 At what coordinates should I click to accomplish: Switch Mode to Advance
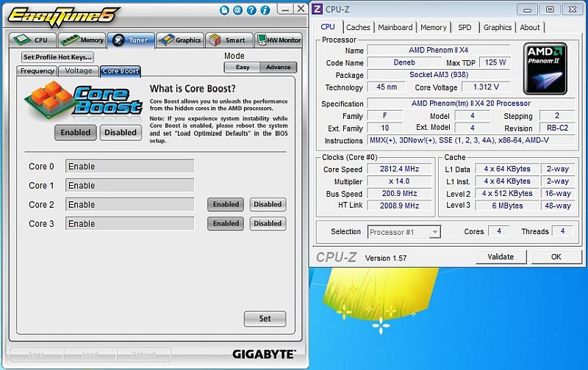click(x=279, y=67)
